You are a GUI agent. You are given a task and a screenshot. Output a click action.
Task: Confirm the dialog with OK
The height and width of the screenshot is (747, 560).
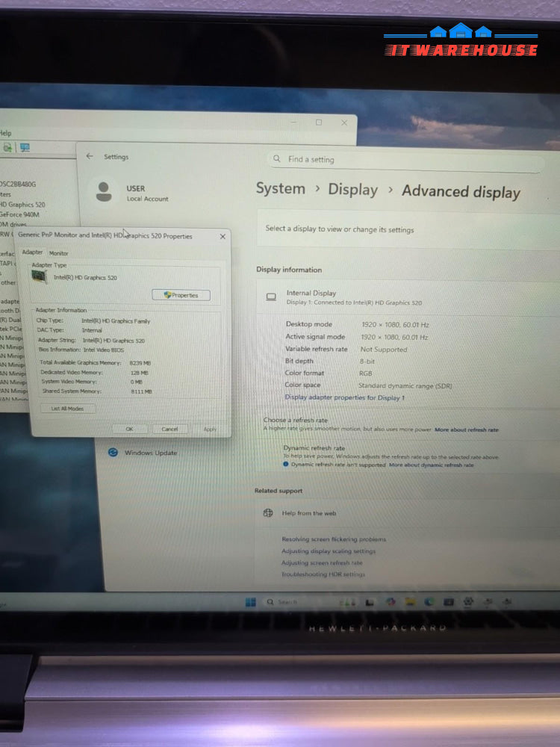click(x=129, y=429)
